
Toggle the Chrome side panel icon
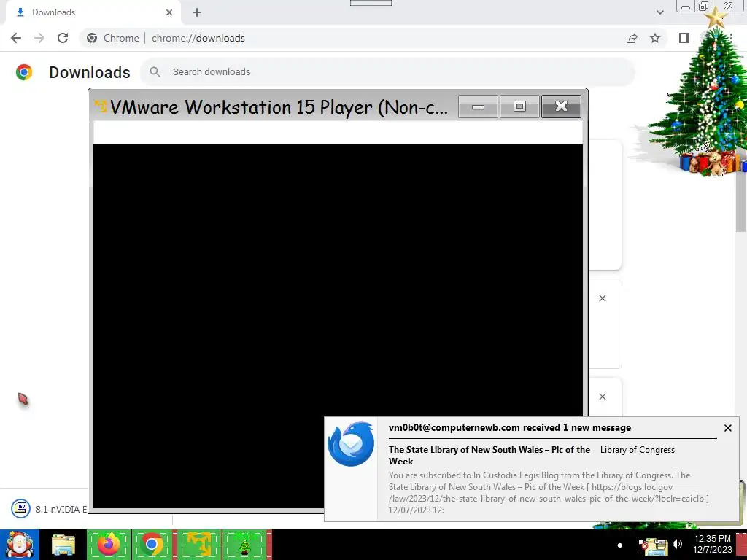[684, 38]
